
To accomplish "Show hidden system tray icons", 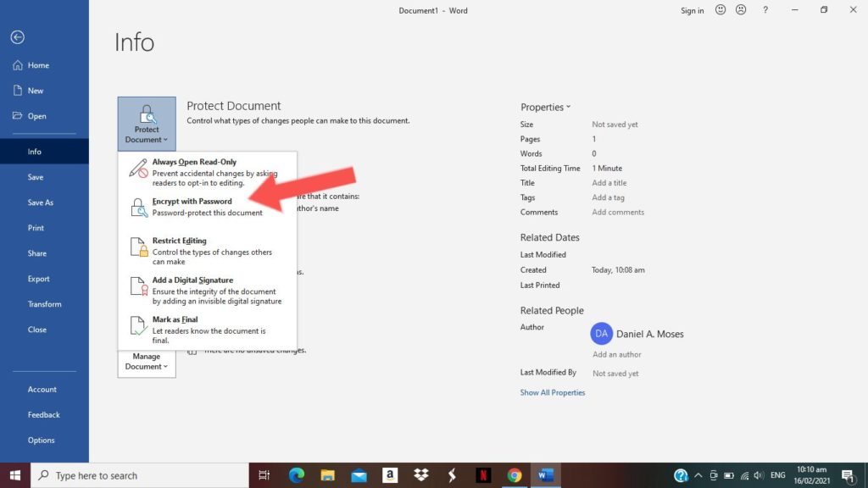I will (x=698, y=475).
